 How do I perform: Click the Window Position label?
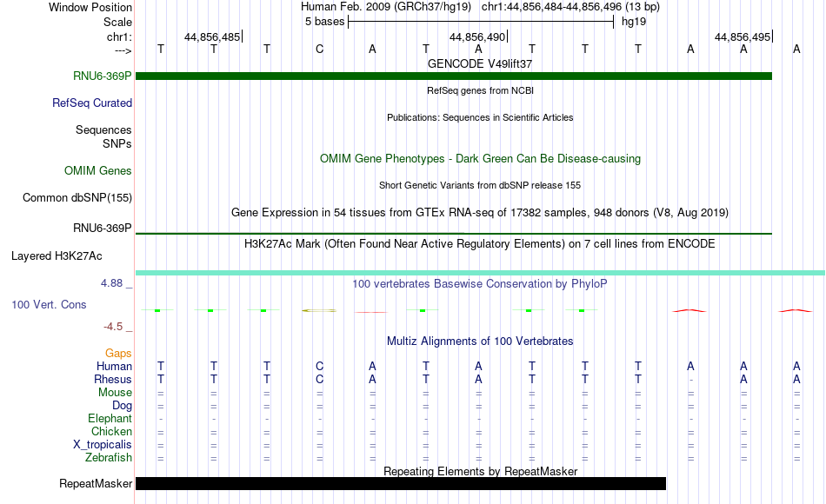(90, 7)
